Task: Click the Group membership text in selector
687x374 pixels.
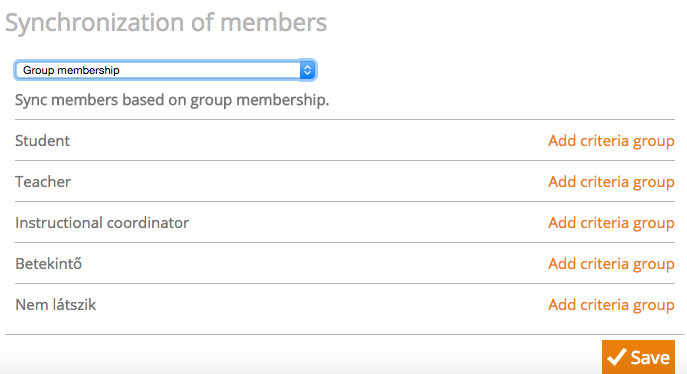Action: (71, 70)
